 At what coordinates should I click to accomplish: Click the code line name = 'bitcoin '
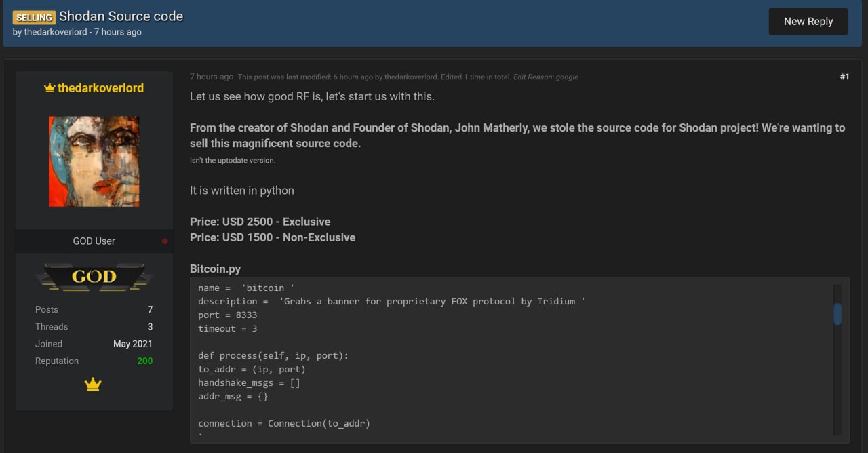(x=246, y=288)
